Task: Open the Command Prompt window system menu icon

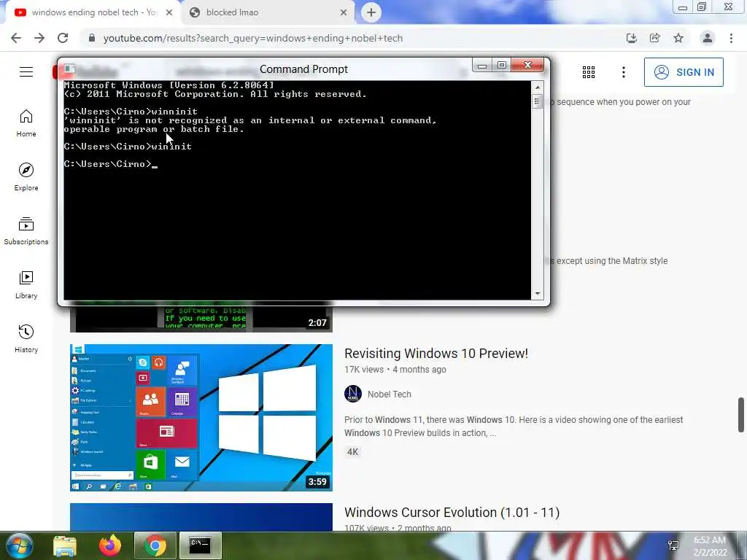Action: (x=69, y=69)
